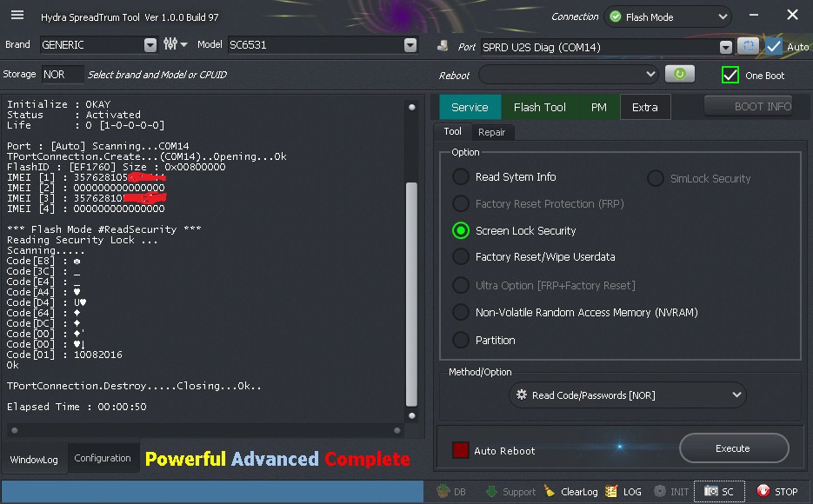
Task: Toggle the One Boot checkbox
Action: pyautogui.click(x=730, y=75)
